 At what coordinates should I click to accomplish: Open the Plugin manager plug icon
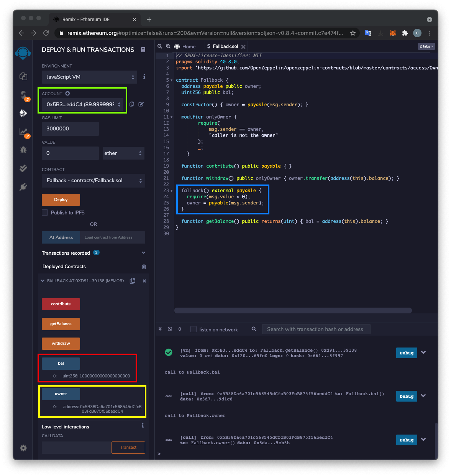(x=23, y=187)
